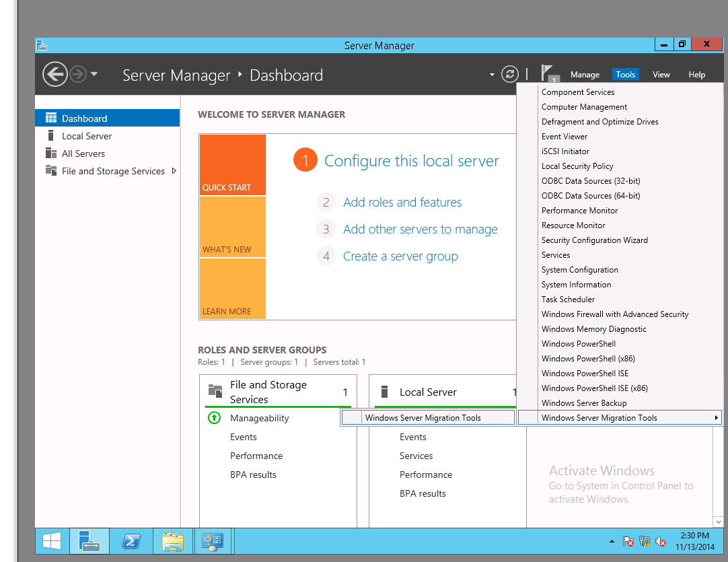Click Windows Server Migration Tools submenu item
Screen dimensions: 728x562
click(428, 418)
